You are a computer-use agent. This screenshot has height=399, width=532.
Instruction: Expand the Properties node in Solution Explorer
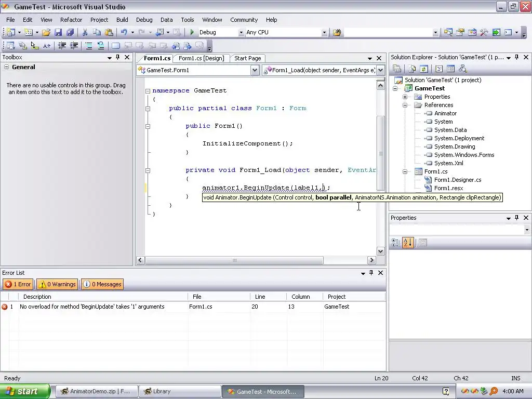pyautogui.click(x=405, y=97)
